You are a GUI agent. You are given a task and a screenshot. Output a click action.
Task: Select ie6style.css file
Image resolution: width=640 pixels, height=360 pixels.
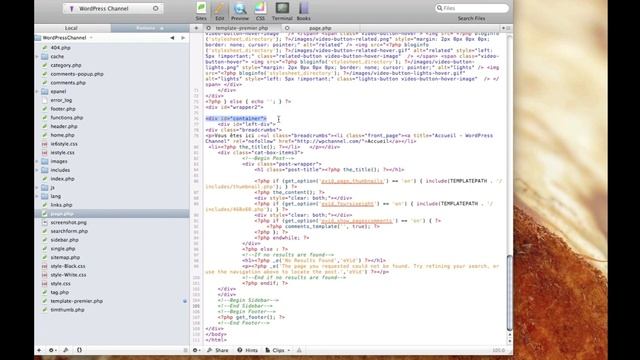(x=64, y=144)
